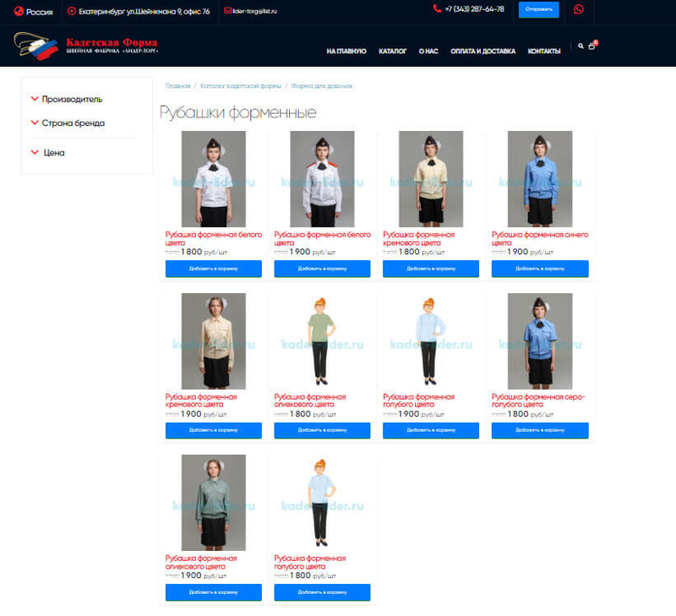Image resolution: width=676 pixels, height=616 pixels.
Task: Expand the Производитель filter
Action: pyautogui.click(x=67, y=99)
